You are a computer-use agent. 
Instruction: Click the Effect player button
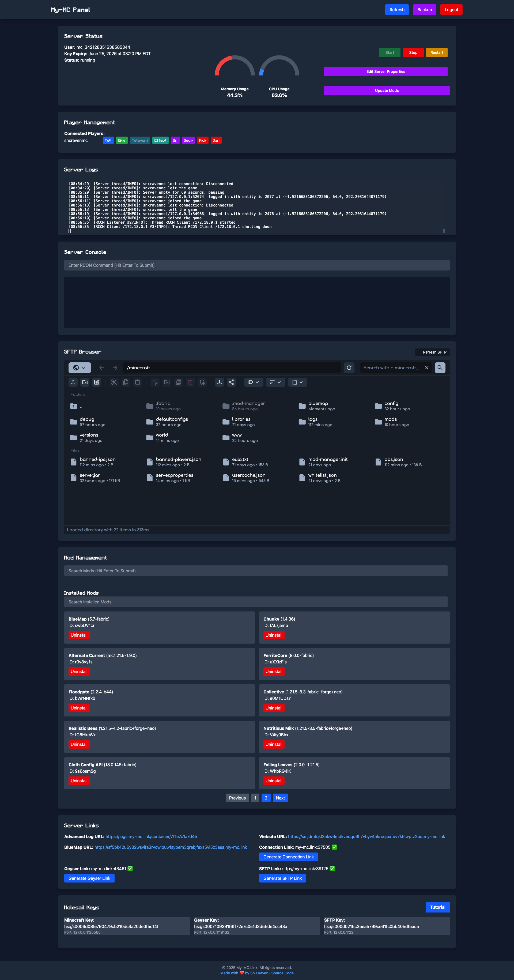click(x=160, y=140)
